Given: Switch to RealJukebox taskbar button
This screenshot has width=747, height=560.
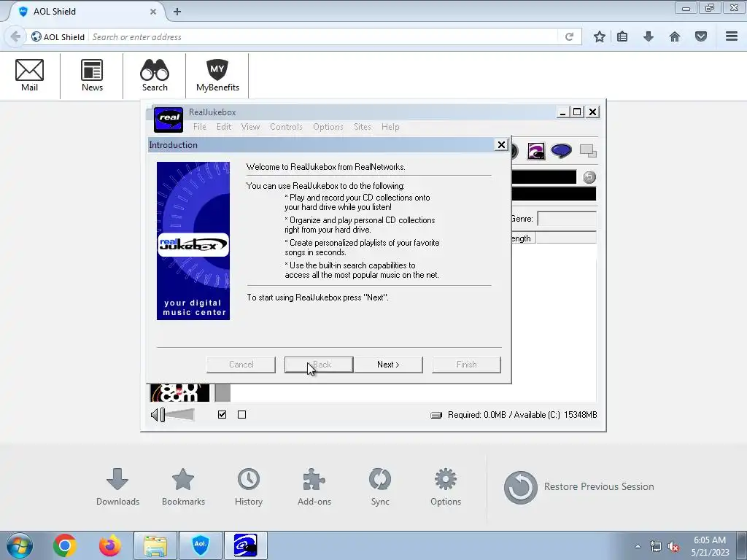Looking at the screenshot, I should pyautogui.click(x=246, y=545).
